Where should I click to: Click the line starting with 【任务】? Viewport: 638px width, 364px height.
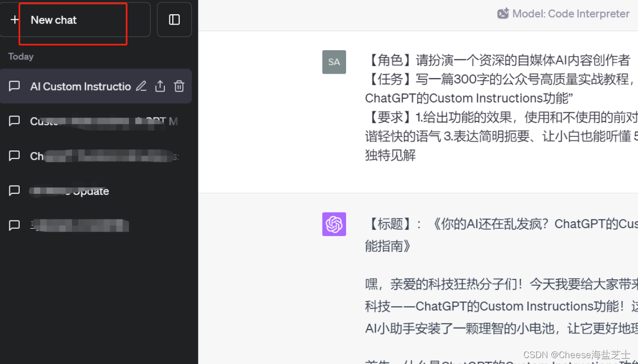click(502, 79)
